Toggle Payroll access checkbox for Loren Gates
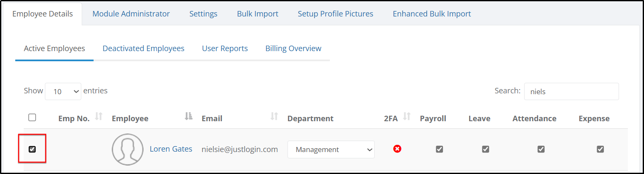644x174 pixels. click(x=439, y=149)
